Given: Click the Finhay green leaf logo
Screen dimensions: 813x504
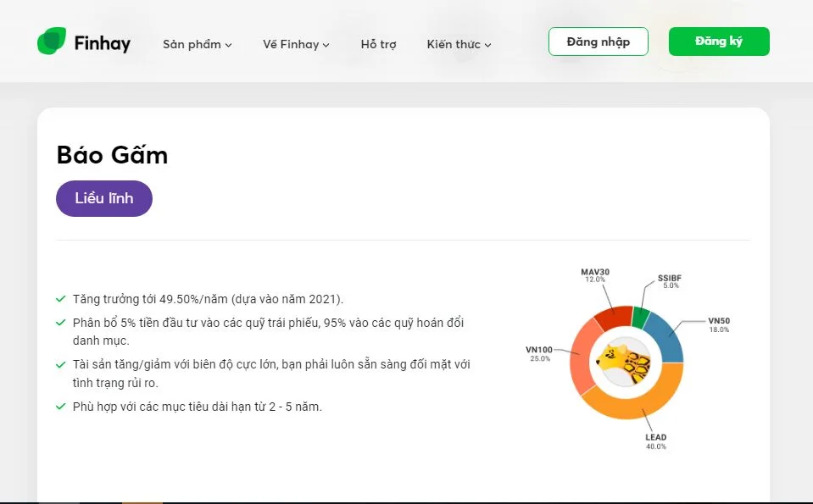Looking at the screenshot, I should tap(52, 41).
